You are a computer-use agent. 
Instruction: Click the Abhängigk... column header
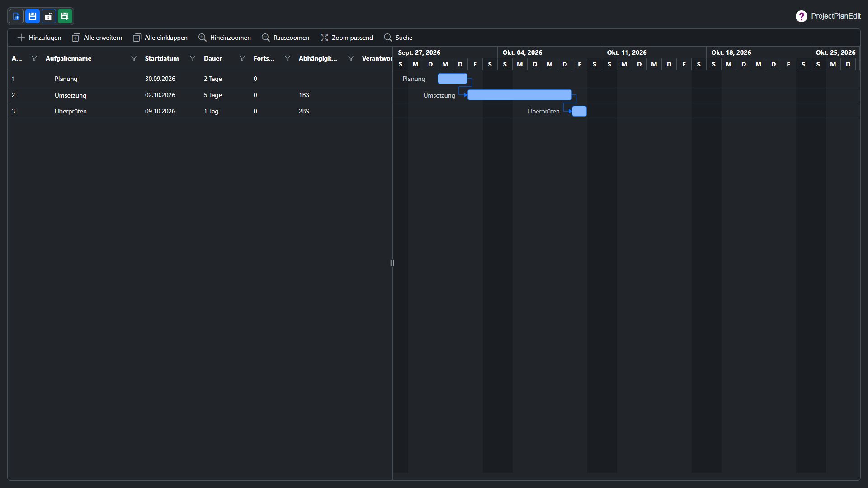(318, 58)
